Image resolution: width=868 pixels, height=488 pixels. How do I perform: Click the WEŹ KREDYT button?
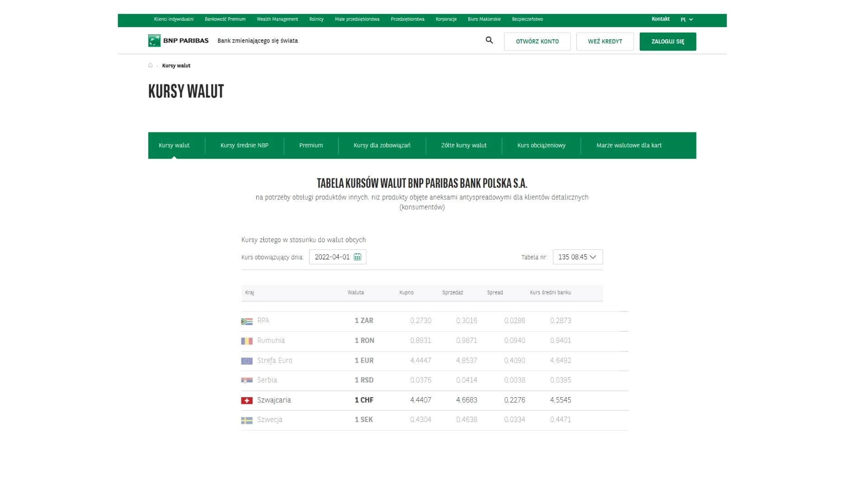[605, 41]
